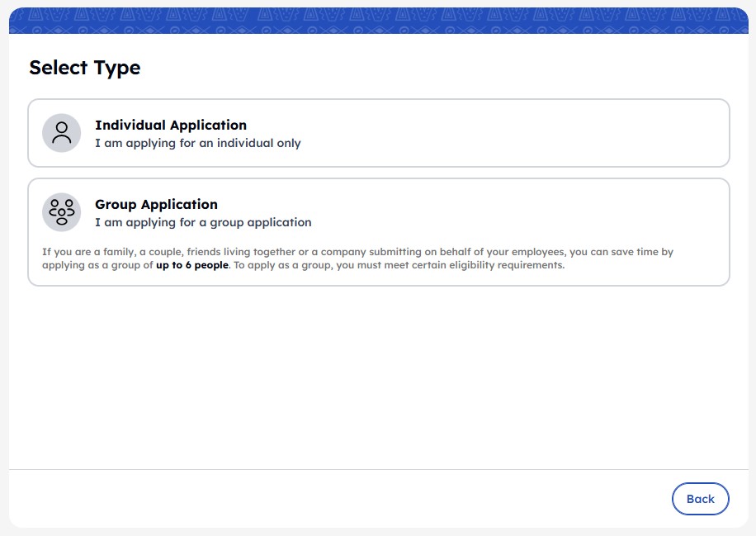Viewport: 756px width, 536px height.
Task: Click the bold "up to 6 people" text
Action: point(192,265)
